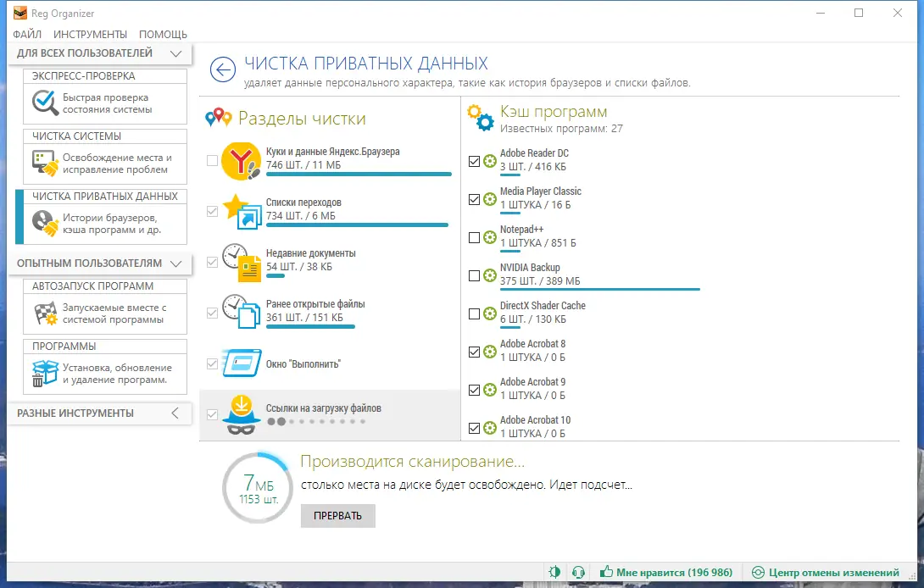The image size is (924, 588).
Task: Click the cleaning sections map pins icon
Action: tap(219, 117)
